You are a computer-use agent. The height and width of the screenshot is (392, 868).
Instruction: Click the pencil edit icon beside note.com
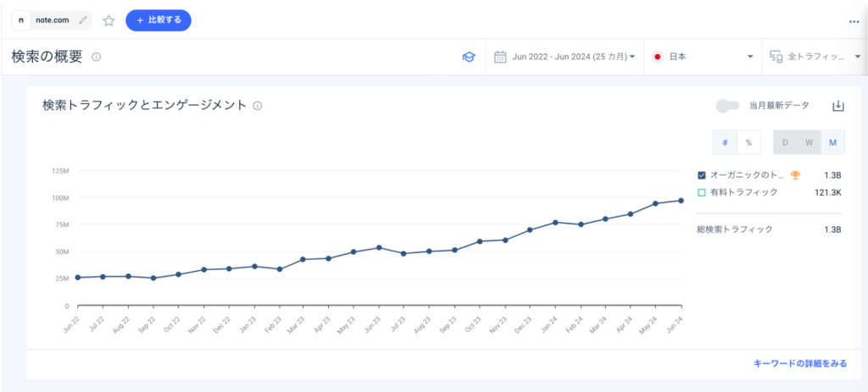point(82,20)
